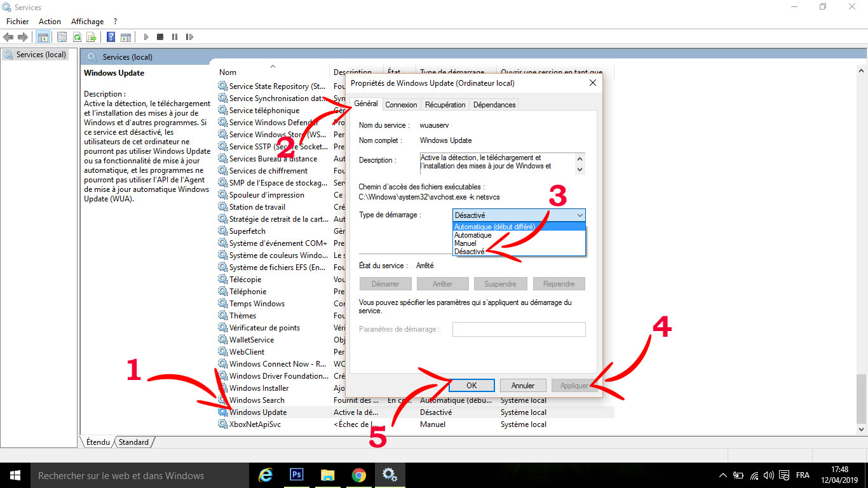This screenshot has width=868, height=488.
Task: Sort services by the Nom column header
Action: pos(273,72)
